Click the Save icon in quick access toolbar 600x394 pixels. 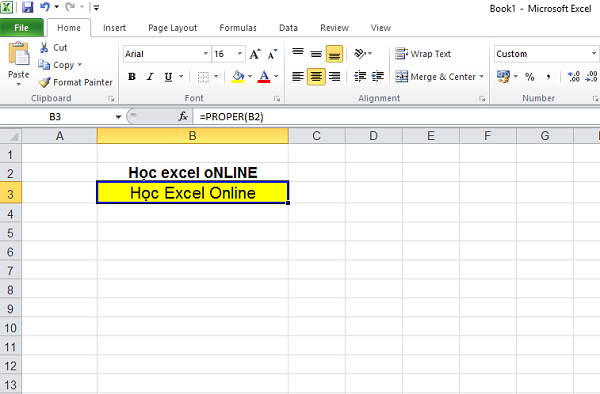(28, 7)
